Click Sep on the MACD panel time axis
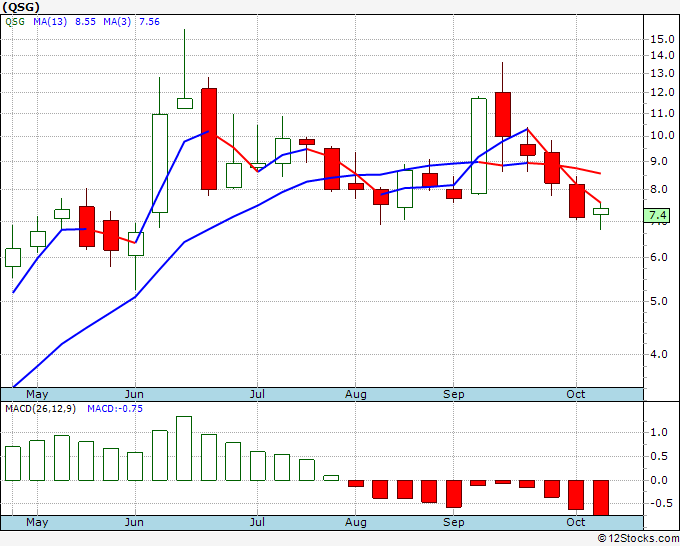The height and width of the screenshot is (546, 680). (454, 522)
